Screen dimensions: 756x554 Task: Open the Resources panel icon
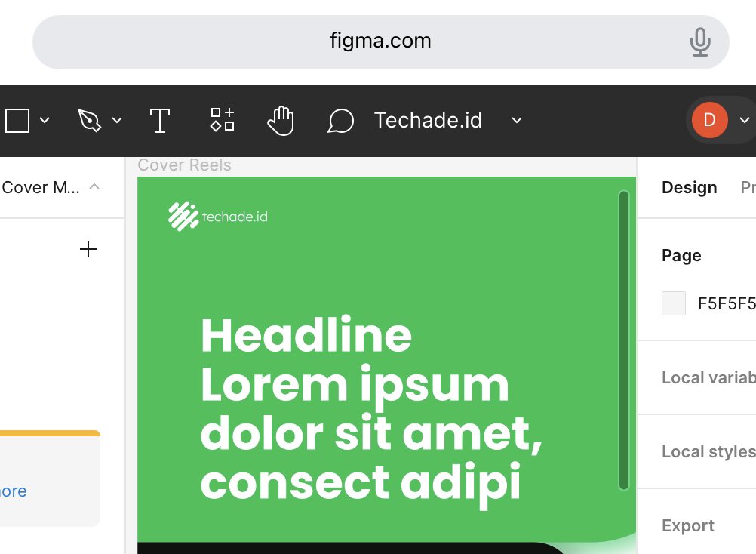[221, 119]
